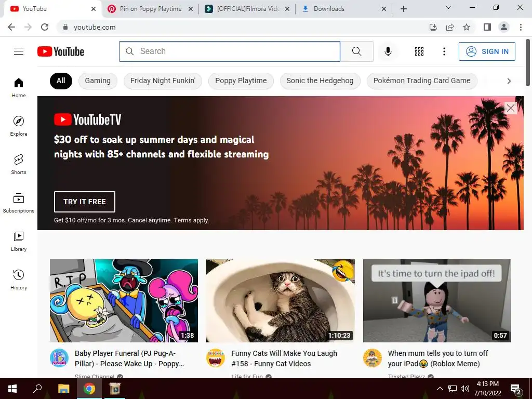Open Roblox iPad meme video thumbnail
Viewport: 532px width, 399px height.
click(x=437, y=301)
